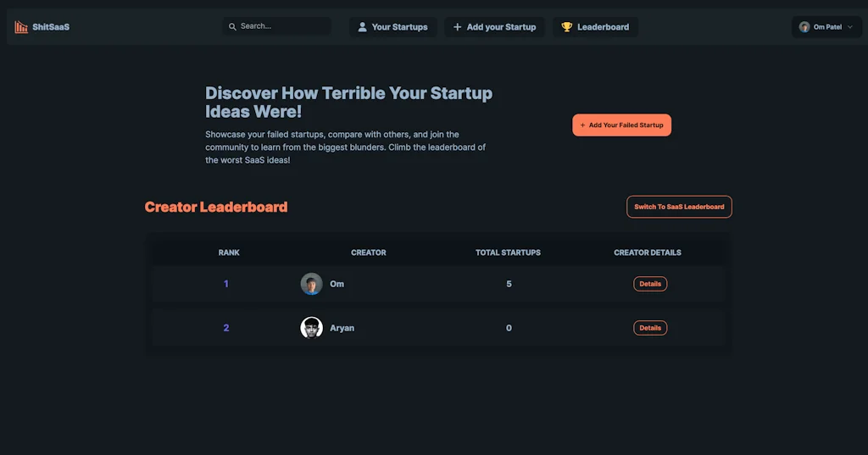The width and height of the screenshot is (868, 455).
Task: Expand the Om Patel account dropdown chevron
Action: pos(850,27)
